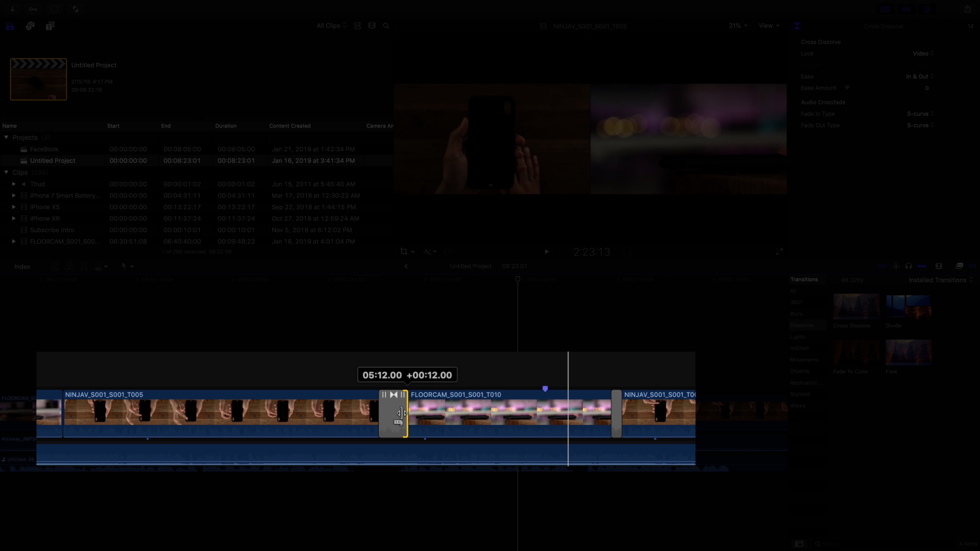Select the Dissolves transitions category

pyautogui.click(x=802, y=325)
